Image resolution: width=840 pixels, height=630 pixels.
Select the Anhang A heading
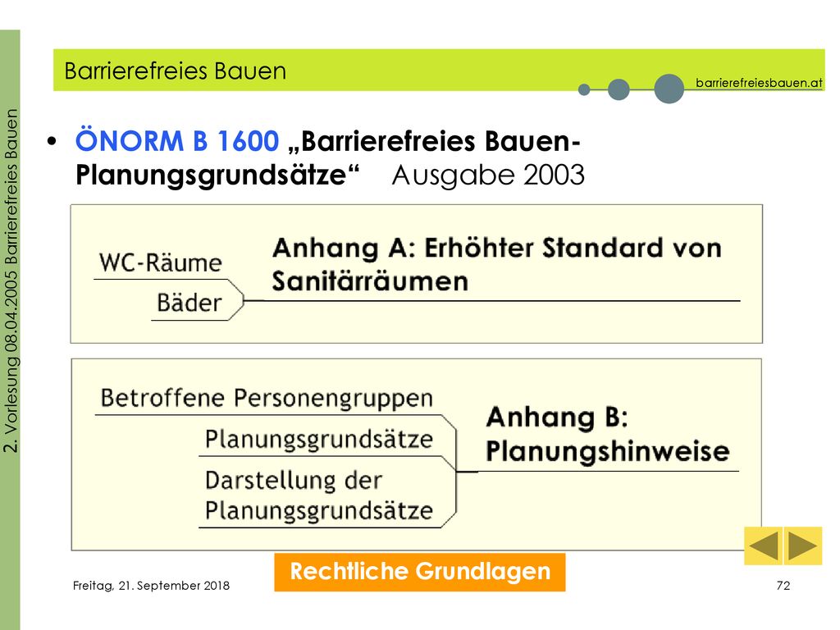(x=496, y=265)
